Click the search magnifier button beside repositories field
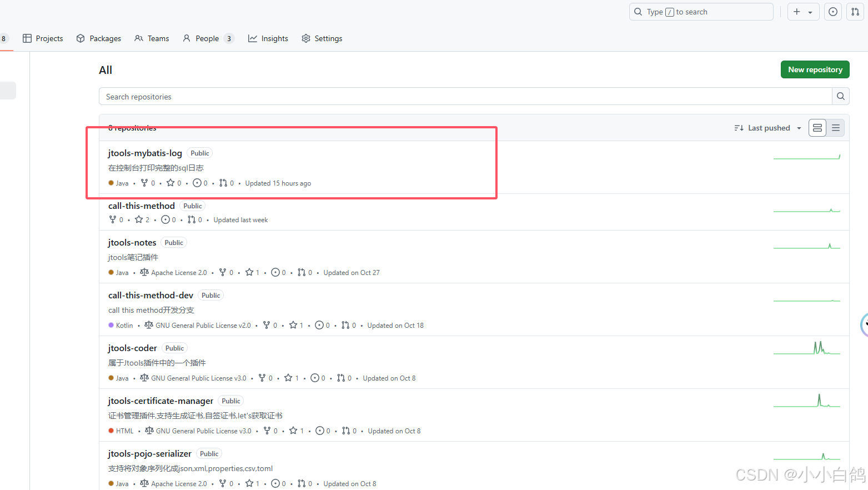868x490 pixels. click(x=841, y=96)
